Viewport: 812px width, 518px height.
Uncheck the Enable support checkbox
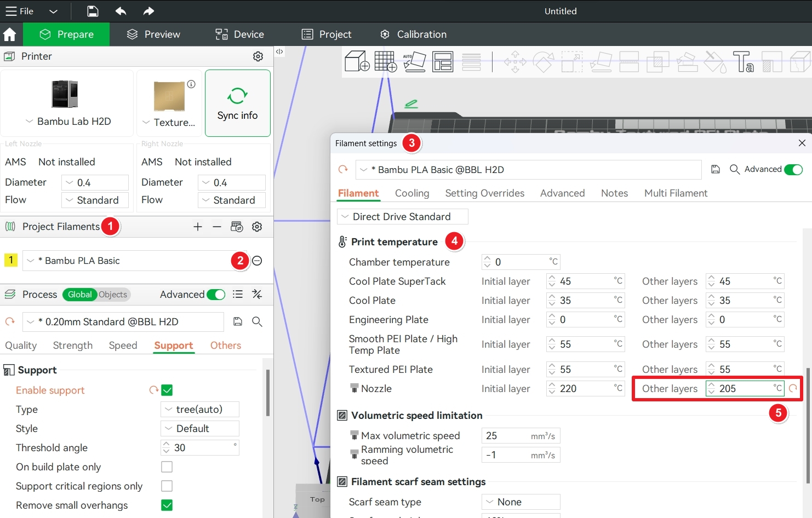coord(167,390)
